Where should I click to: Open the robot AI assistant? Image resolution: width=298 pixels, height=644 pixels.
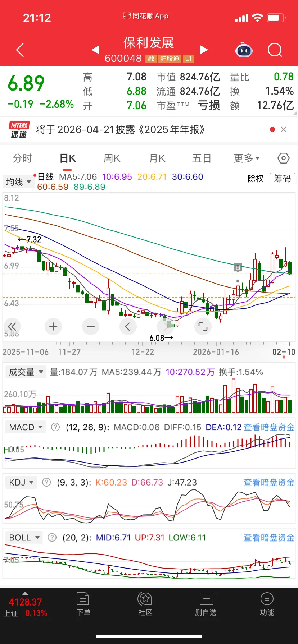(x=244, y=50)
